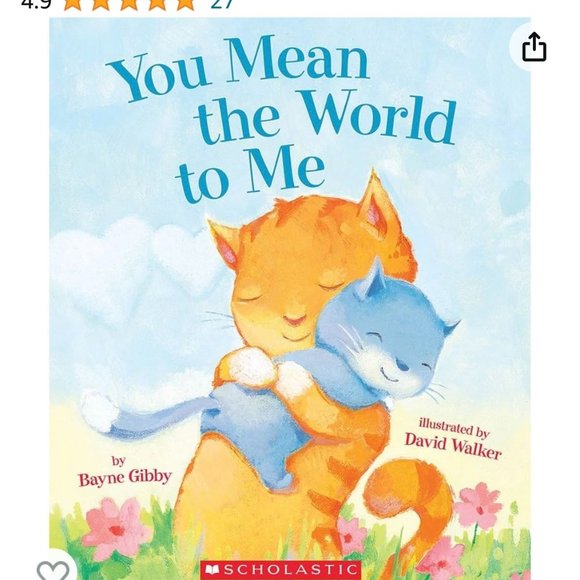Toggle the heart wishlist icon
Viewport: 580px width, 580px height.
[53, 571]
